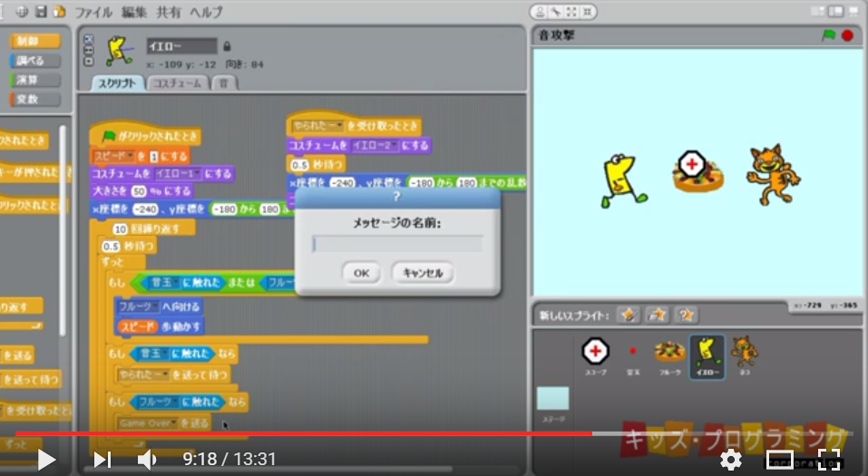Screen dimensions: 868x476
Task: Switch to presentation mode icon
Action: [x=853, y=12]
